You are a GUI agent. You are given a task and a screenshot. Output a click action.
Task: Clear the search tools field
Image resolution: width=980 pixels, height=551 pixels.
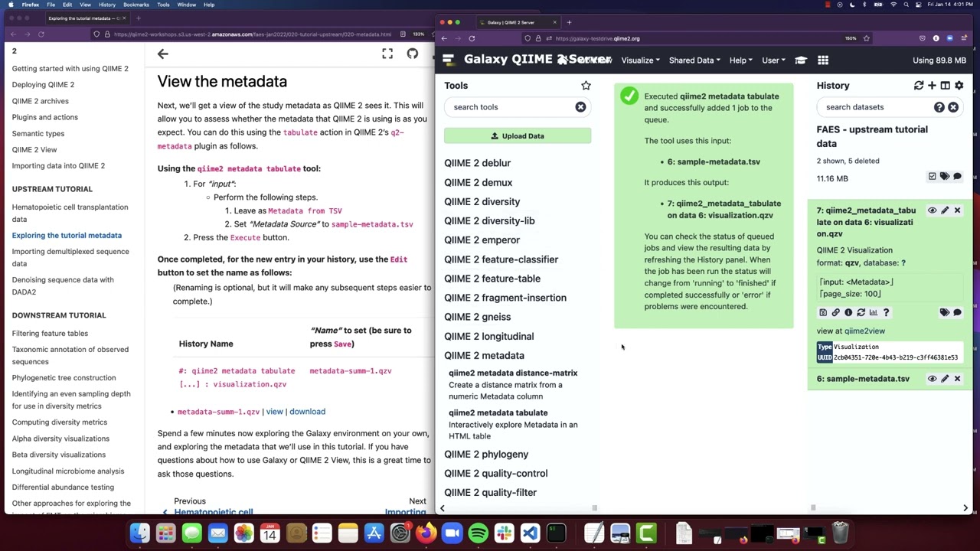click(x=580, y=107)
